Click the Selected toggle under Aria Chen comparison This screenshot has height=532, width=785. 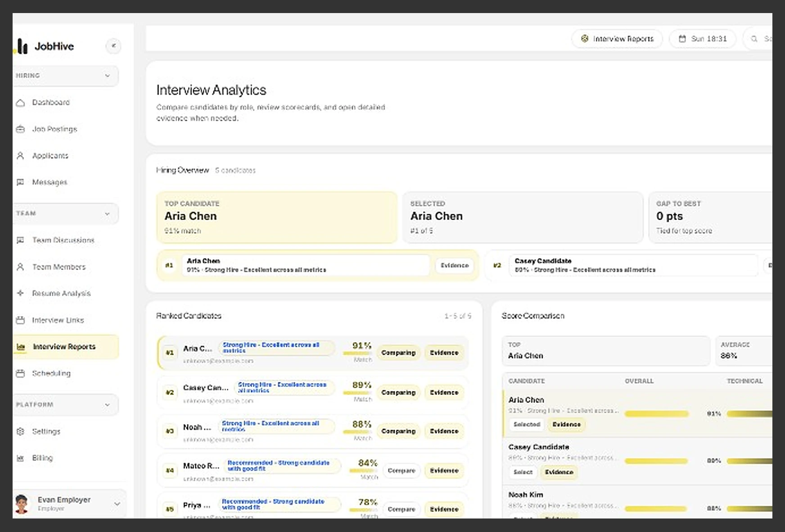pos(527,424)
